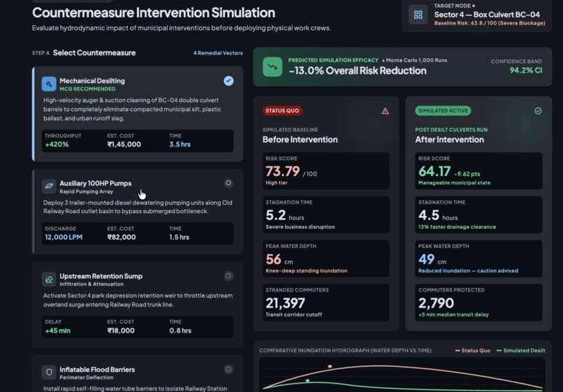Screen dimensions: 563x392
Task: Click the 21,397 stranded commuters figure
Action: [x=286, y=303]
